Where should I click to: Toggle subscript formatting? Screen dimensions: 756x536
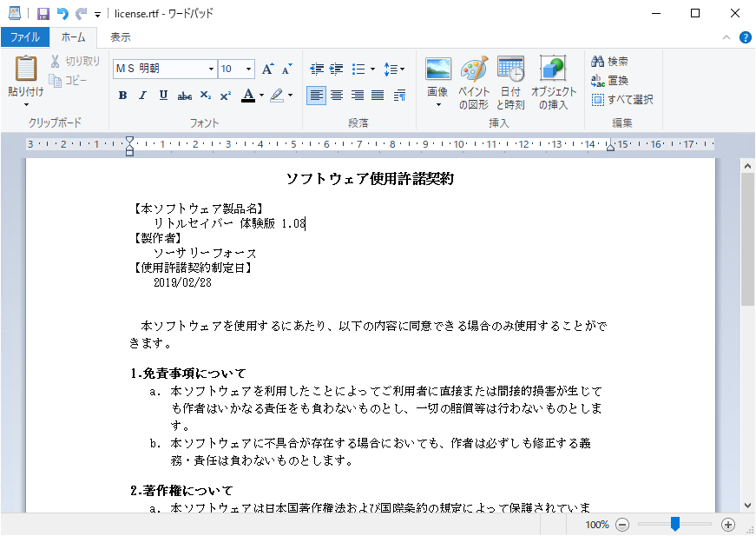(206, 96)
